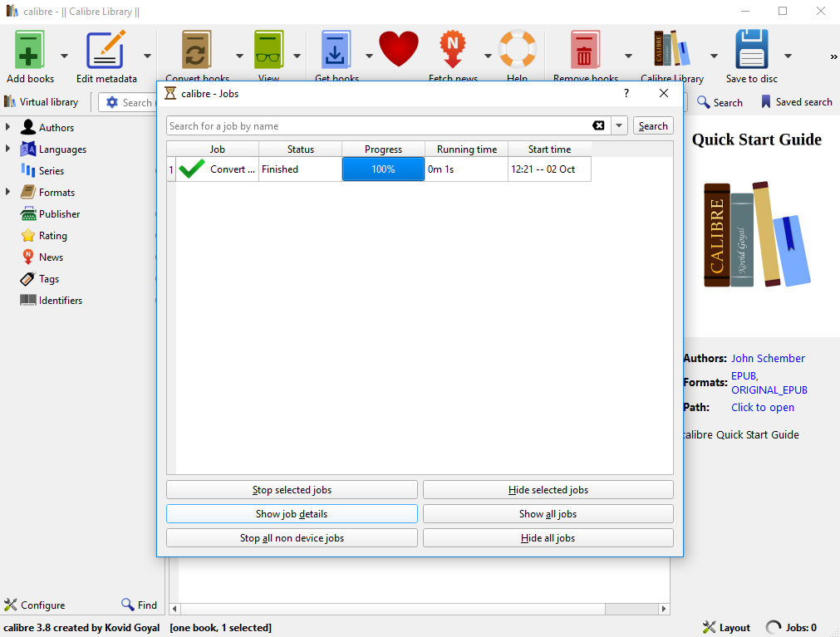The width and height of the screenshot is (840, 637).
Task: Open Configure in tag browser
Action: (x=34, y=605)
